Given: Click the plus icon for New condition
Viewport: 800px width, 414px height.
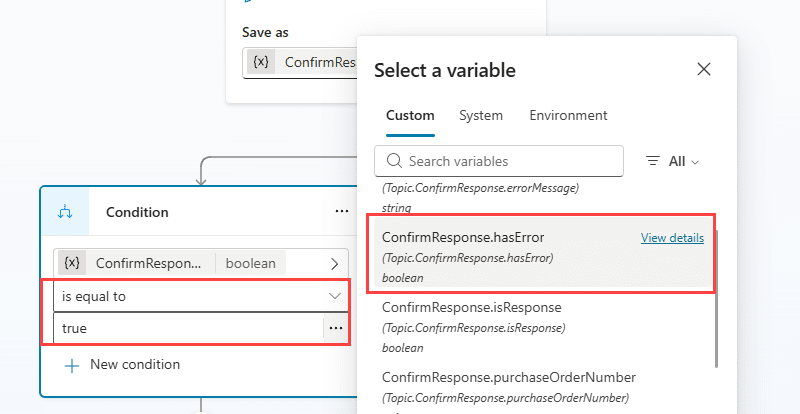Looking at the screenshot, I should coord(72,366).
